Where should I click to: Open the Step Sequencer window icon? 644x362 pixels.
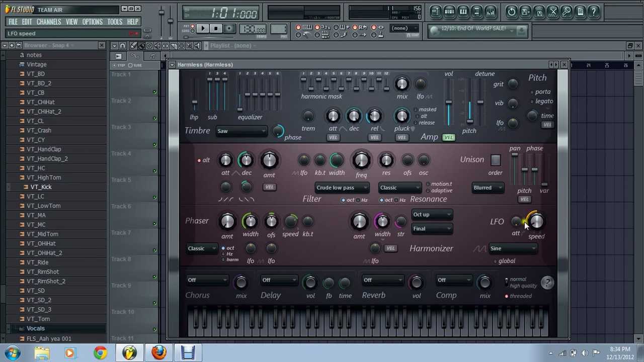(449, 12)
